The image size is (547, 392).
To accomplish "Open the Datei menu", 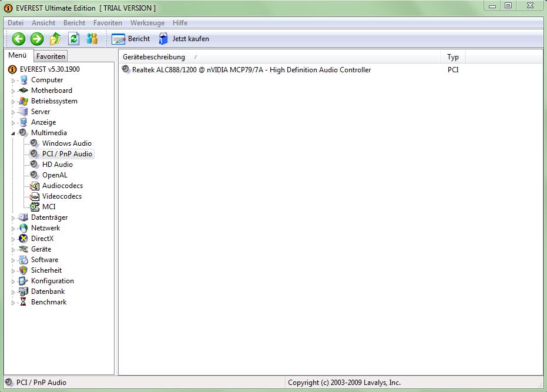I will tap(16, 23).
